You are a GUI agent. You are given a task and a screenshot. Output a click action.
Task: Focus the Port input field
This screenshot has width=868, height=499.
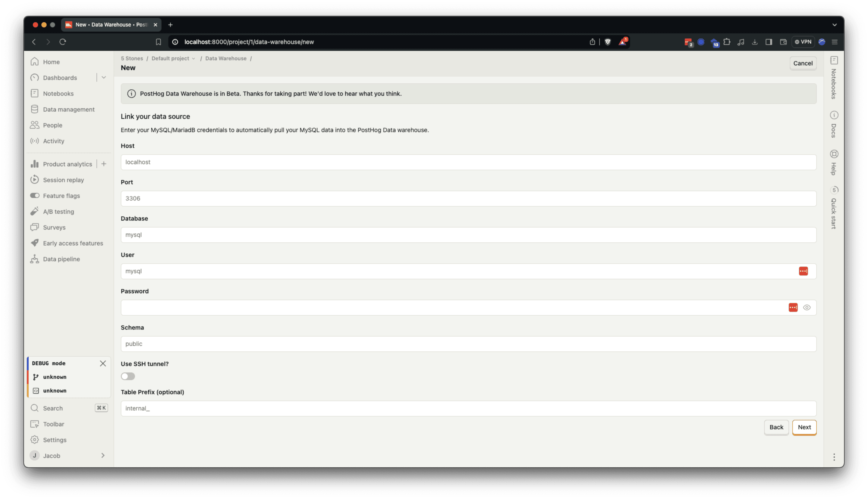tap(468, 198)
